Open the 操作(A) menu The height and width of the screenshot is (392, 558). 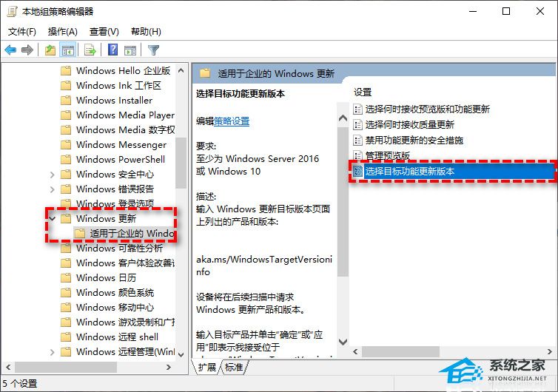(x=63, y=32)
